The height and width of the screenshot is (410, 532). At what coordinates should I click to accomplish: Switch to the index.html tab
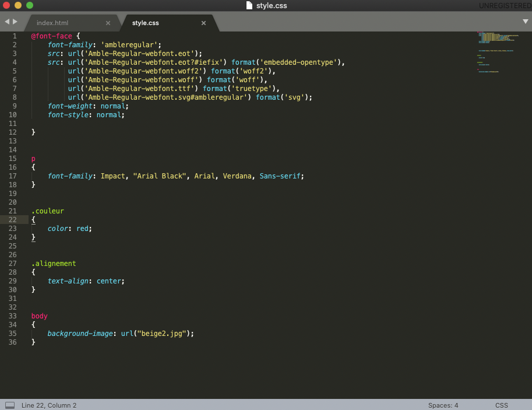tap(52, 23)
